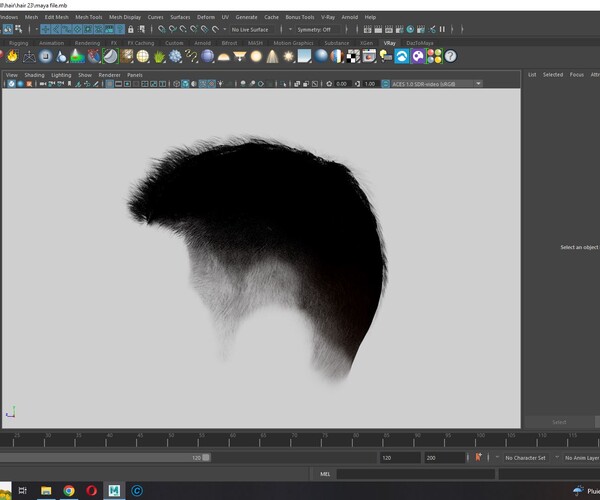Open the No Live Surface field dropdown
This screenshot has height=500, width=600.
pyautogui.click(x=254, y=29)
